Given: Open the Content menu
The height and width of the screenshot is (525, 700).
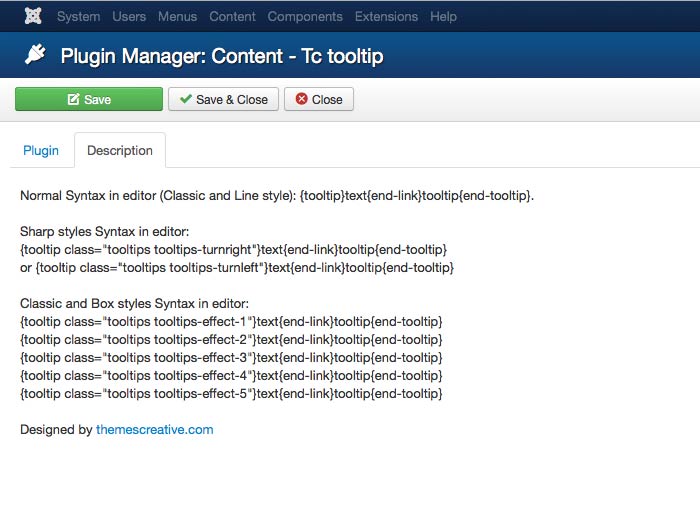Looking at the screenshot, I should [x=232, y=16].
